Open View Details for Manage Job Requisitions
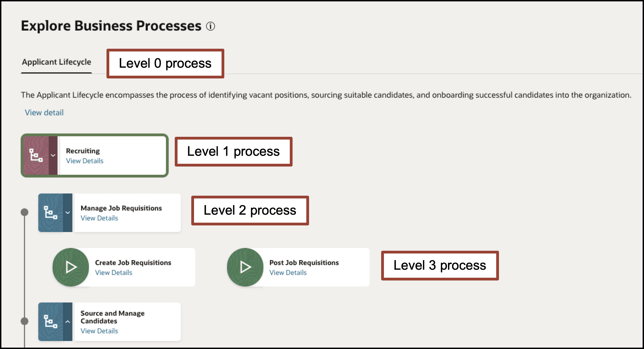The height and width of the screenshot is (349, 644). pos(99,218)
